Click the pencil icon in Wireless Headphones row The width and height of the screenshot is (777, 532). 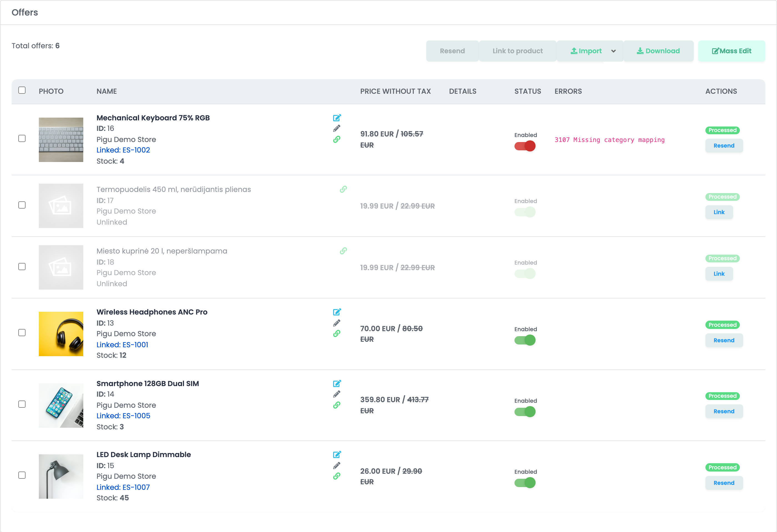click(337, 323)
